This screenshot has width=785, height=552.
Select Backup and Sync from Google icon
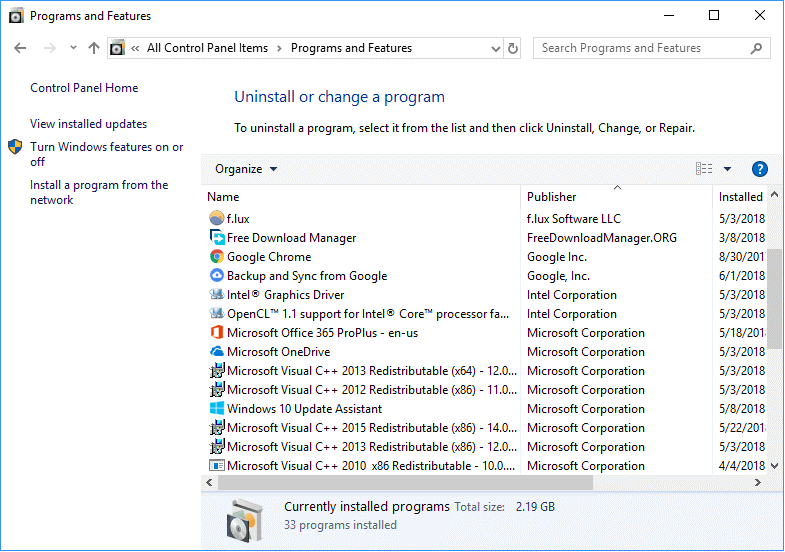[217, 276]
